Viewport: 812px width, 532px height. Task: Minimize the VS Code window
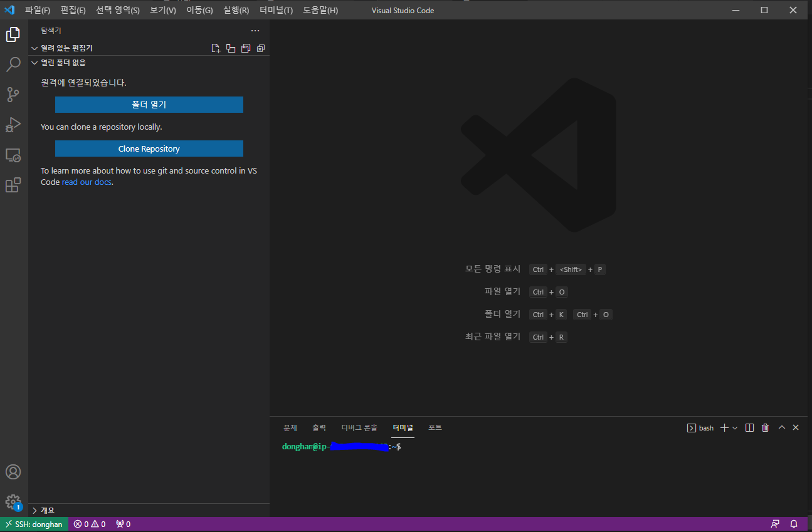(735, 10)
